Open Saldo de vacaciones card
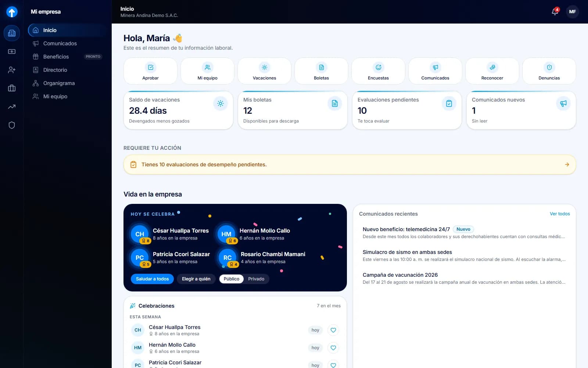 coord(178,110)
